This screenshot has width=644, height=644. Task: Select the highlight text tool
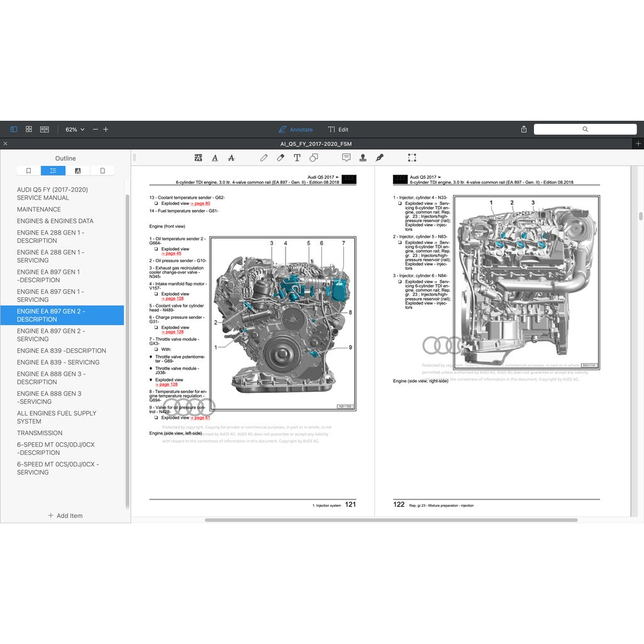click(x=197, y=157)
